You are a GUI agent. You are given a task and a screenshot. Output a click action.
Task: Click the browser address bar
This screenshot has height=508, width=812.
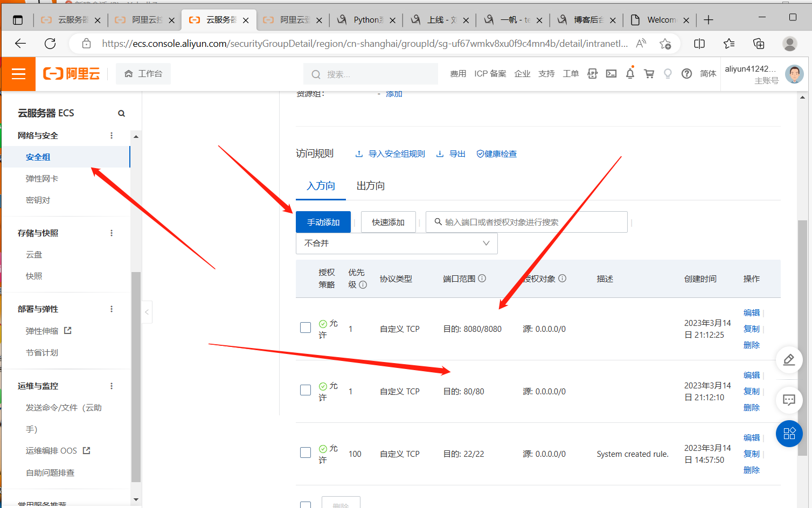click(365, 44)
